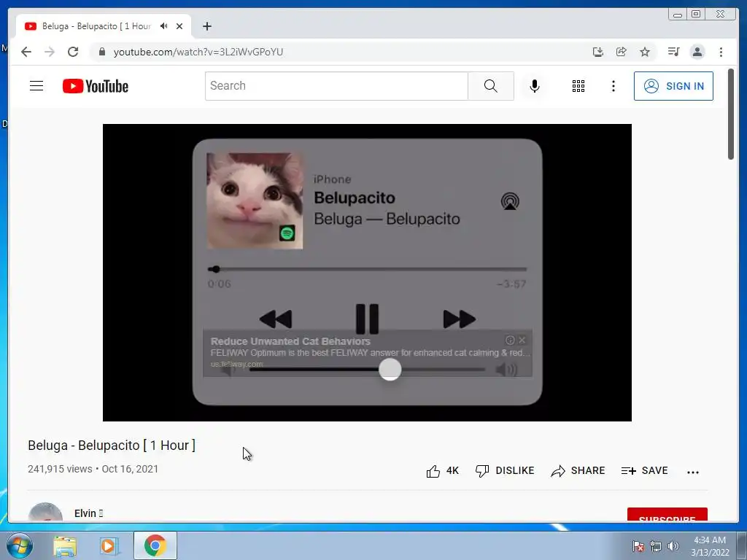Close the Feliway ad overlay

[522, 340]
